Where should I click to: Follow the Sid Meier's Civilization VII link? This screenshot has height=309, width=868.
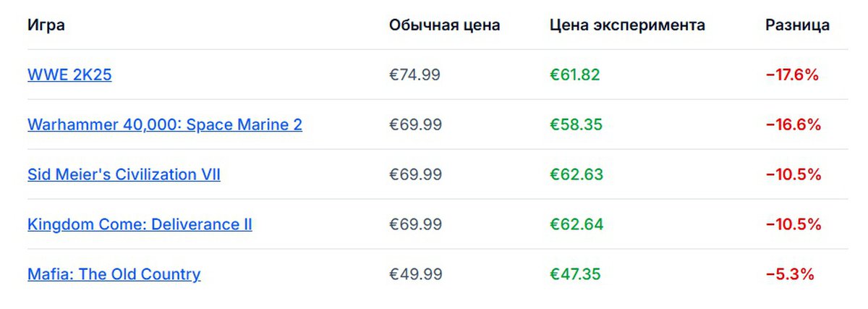(x=124, y=174)
